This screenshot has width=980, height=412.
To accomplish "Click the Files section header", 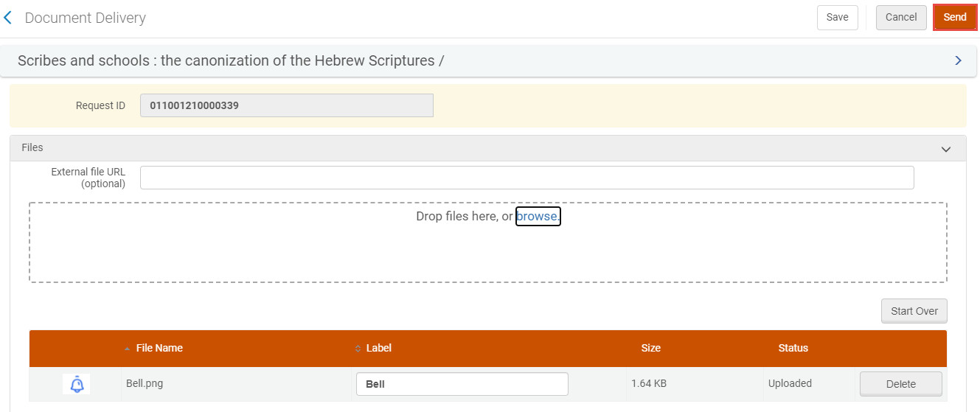I will pyautogui.click(x=32, y=147).
